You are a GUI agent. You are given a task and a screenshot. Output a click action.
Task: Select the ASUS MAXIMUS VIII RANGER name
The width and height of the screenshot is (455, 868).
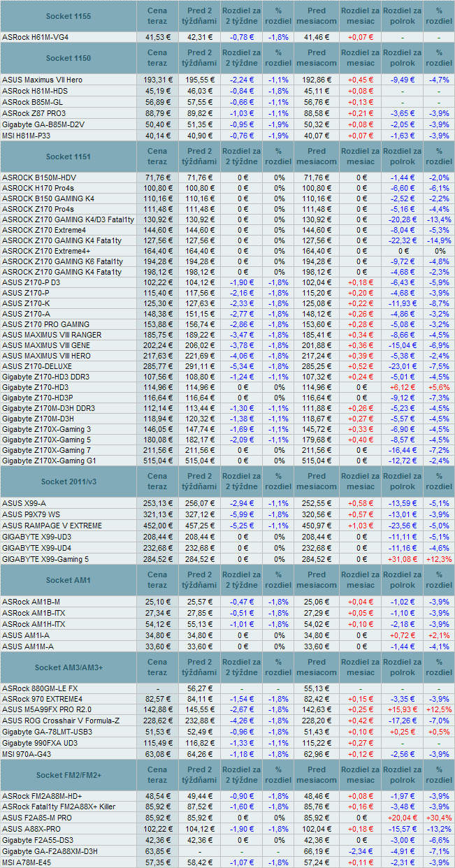(52, 335)
